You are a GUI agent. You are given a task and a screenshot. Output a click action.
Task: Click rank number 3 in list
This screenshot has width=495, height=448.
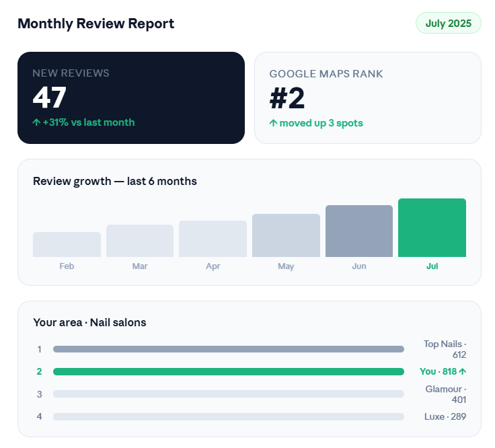[39, 394]
